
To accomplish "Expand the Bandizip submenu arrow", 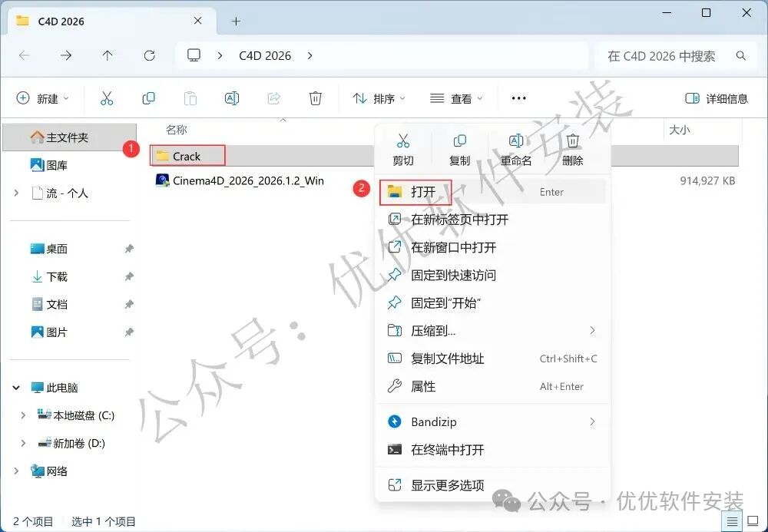I will point(592,421).
